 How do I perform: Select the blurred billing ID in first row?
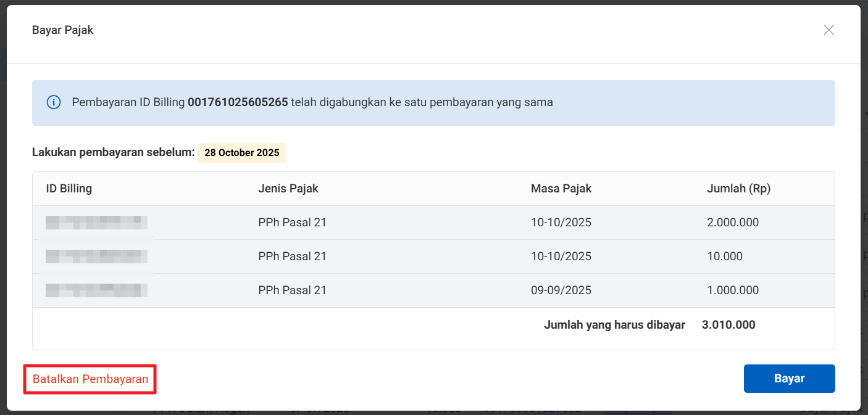pos(96,223)
